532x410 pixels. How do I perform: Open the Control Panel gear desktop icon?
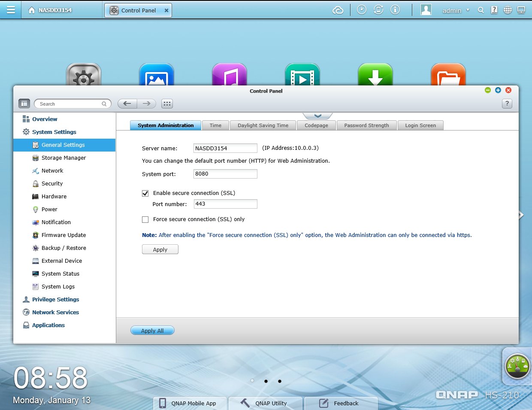84,75
